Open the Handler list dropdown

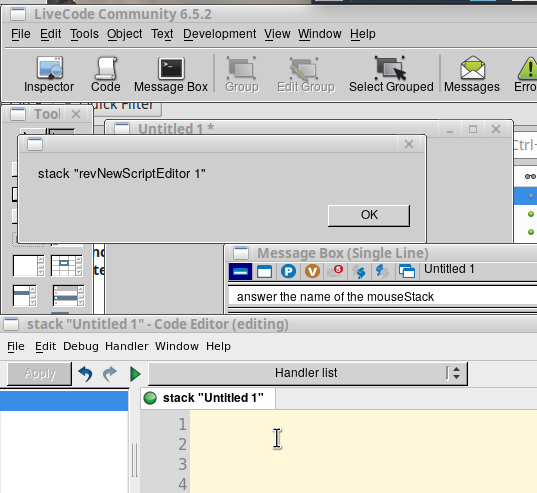coord(308,373)
